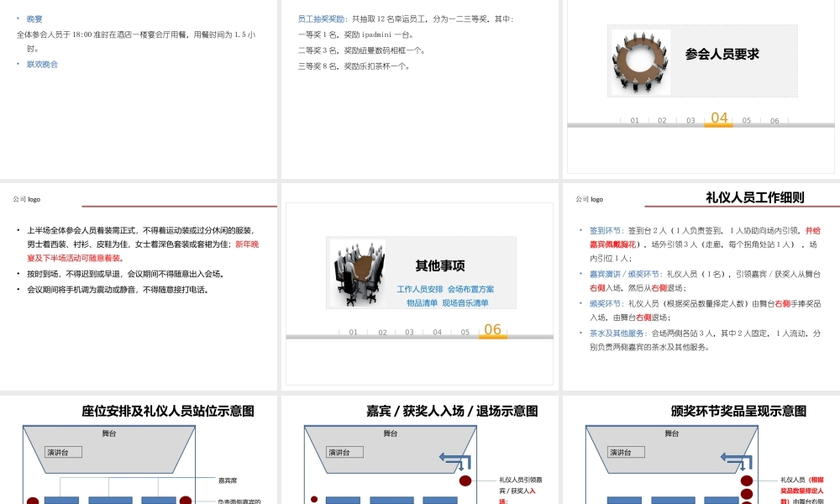This screenshot has width=840, height=504.
Task: Select marker 01 on the 参会人员要求 timeline
Action: 634,120
